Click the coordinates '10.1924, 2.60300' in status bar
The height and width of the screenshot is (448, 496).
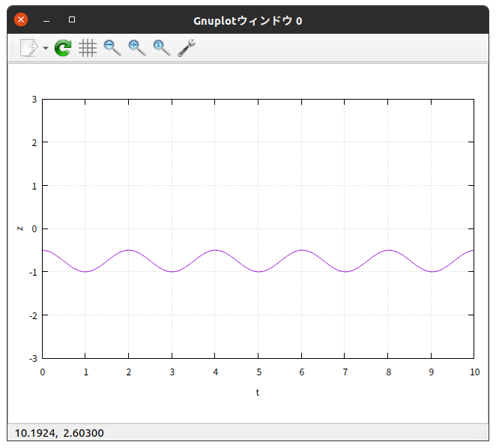click(x=59, y=433)
